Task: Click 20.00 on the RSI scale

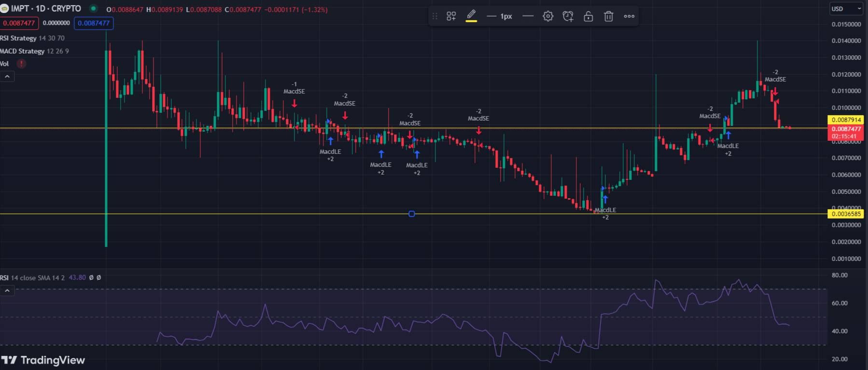Action: coord(840,359)
